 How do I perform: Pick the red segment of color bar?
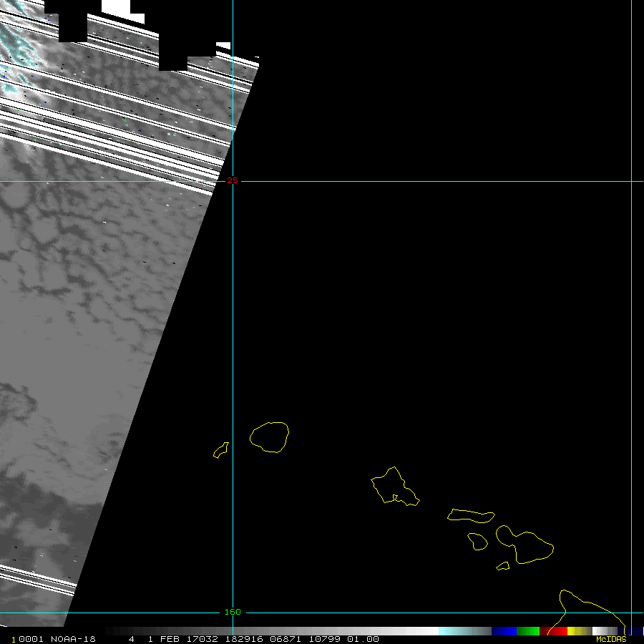pos(558,631)
